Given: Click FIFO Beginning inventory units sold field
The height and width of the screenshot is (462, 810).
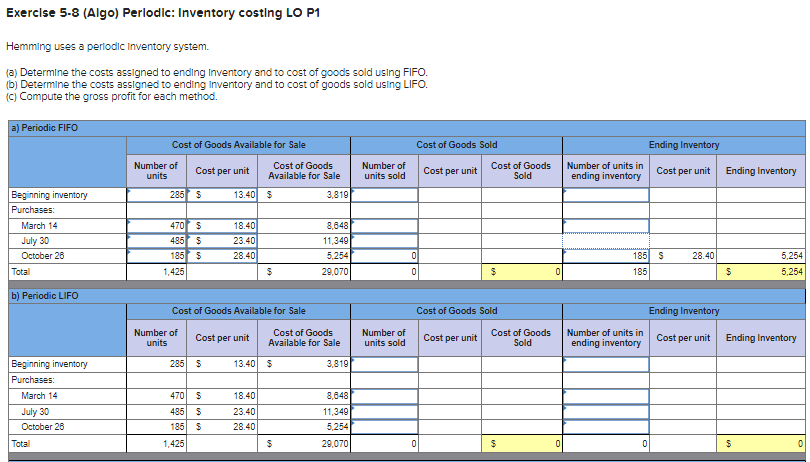Looking at the screenshot, I should point(384,195).
